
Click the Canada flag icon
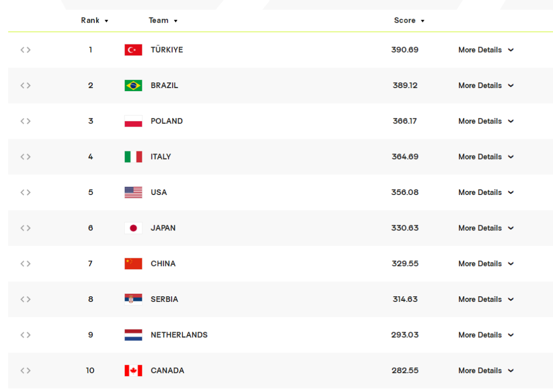click(133, 371)
